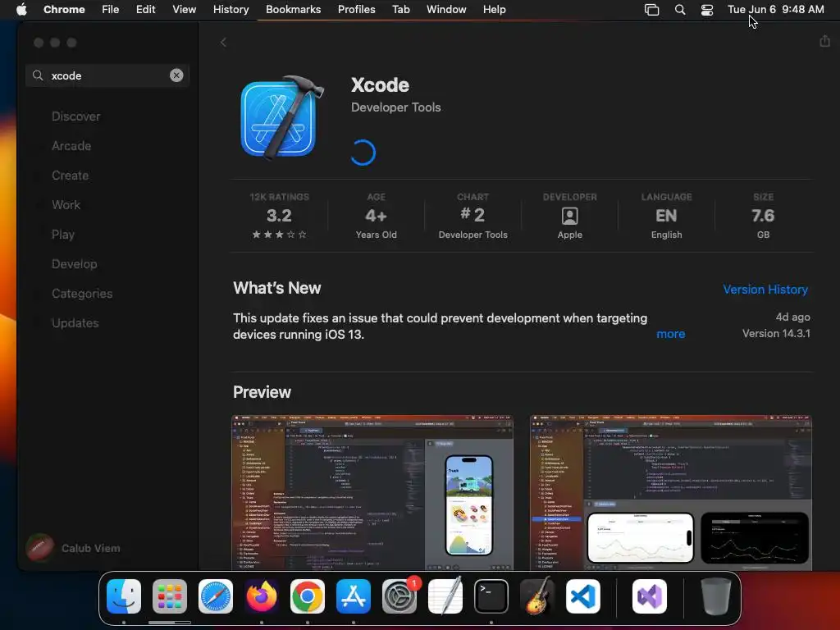Image resolution: width=840 pixels, height=630 pixels.
Task: Click the Developer Tools category subtitle
Action: [x=396, y=107]
